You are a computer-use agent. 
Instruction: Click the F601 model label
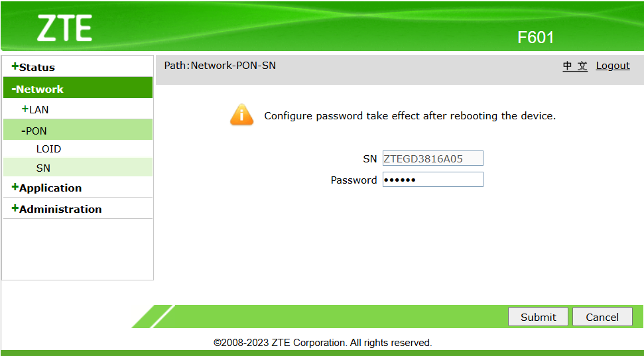(536, 37)
